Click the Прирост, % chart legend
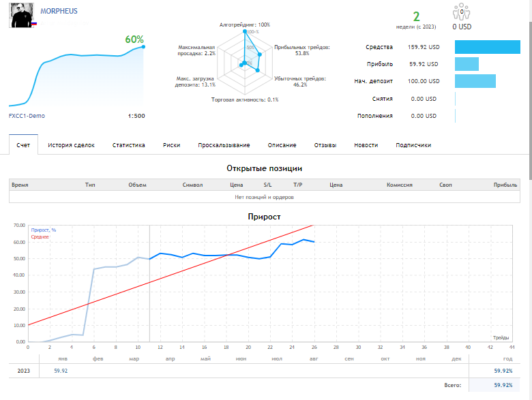The width and height of the screenshot is (532, 400). [44, 230]
